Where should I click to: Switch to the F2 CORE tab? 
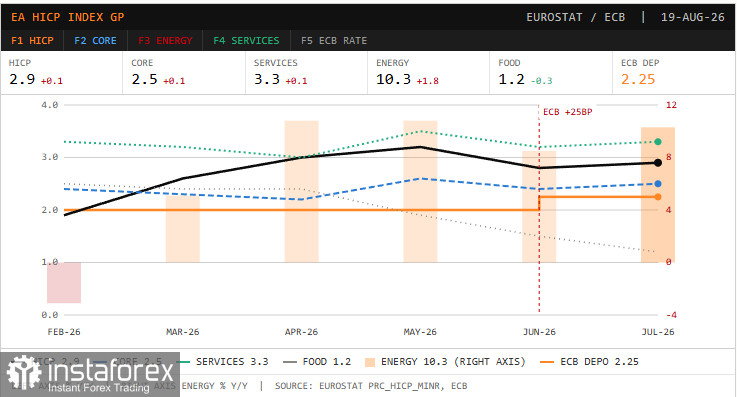click(95, 40)
